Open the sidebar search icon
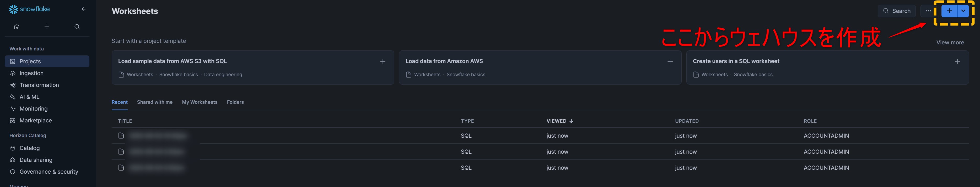 point(77,27)
